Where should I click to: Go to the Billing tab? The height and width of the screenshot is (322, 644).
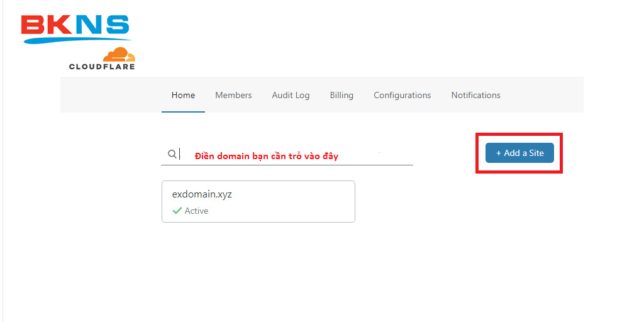pyautogui.click(x=341, y=95)
